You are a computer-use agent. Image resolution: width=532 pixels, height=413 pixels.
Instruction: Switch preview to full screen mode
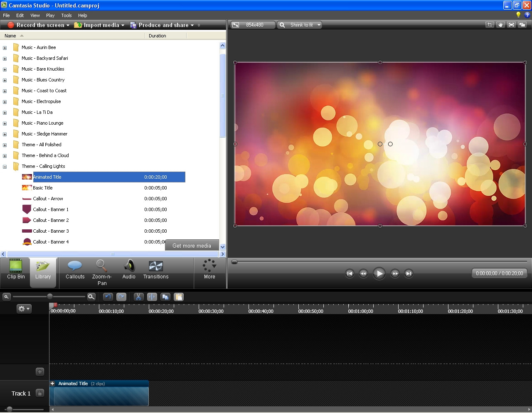point(511,25)
